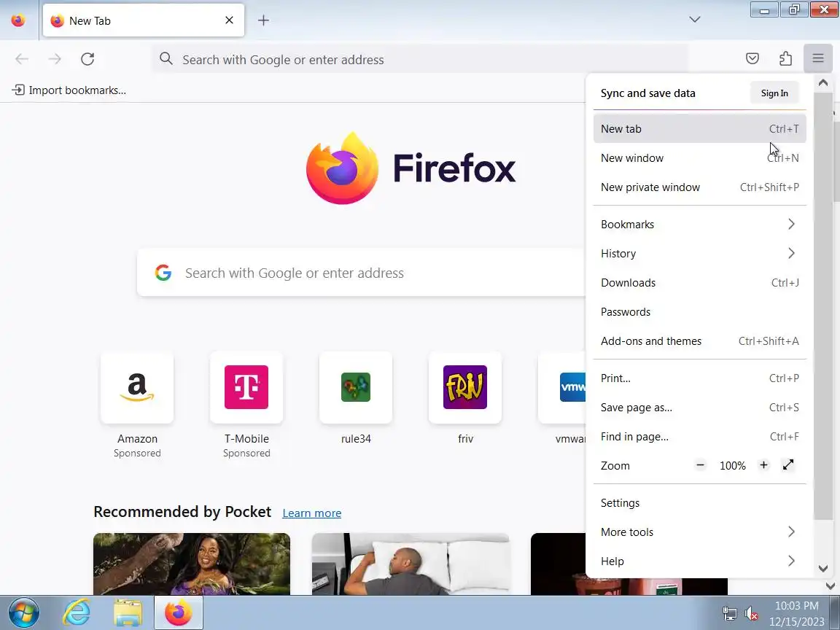Go forward one page

[x=55, y=59]
